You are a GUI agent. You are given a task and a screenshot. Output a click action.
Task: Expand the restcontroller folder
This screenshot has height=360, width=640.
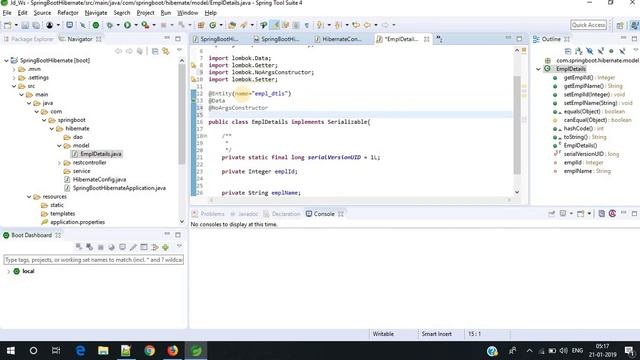pos(60,162)
